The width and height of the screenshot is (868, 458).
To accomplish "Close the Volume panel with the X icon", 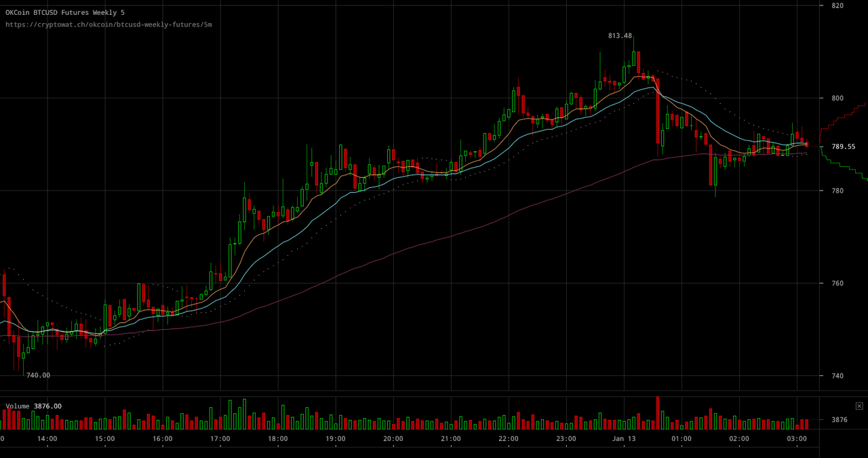I will click(859, 406).
